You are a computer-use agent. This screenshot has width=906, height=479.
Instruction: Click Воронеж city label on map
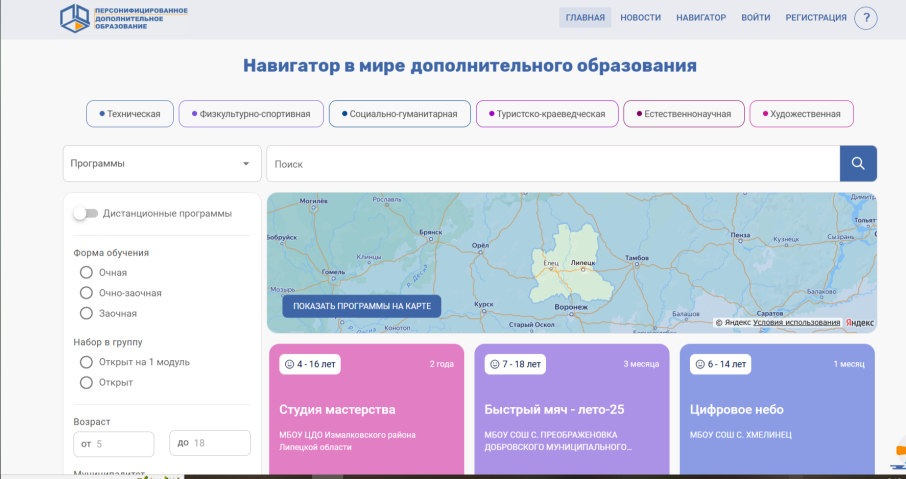tap(570, 307)
